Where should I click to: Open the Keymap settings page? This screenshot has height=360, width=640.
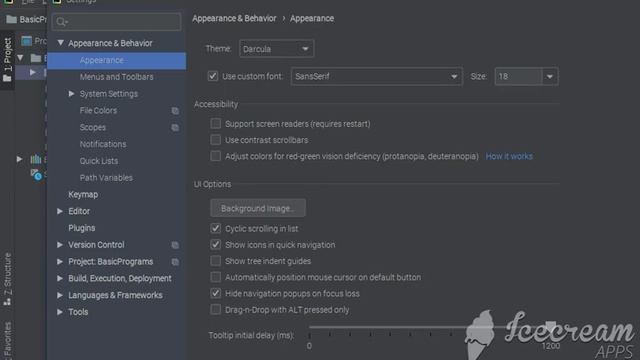click(x=83, y=195)
